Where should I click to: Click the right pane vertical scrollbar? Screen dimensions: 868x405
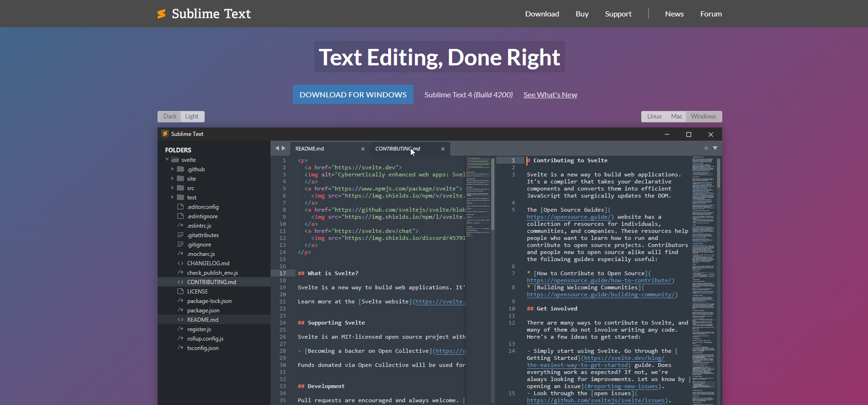tap(718, 174)
